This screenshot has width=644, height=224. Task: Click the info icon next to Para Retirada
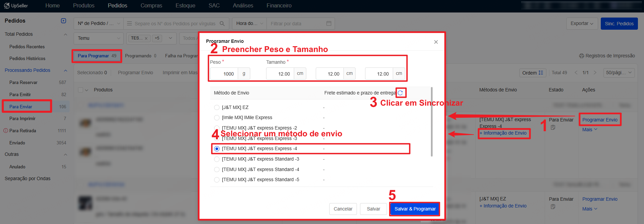(x=6, y=131)
